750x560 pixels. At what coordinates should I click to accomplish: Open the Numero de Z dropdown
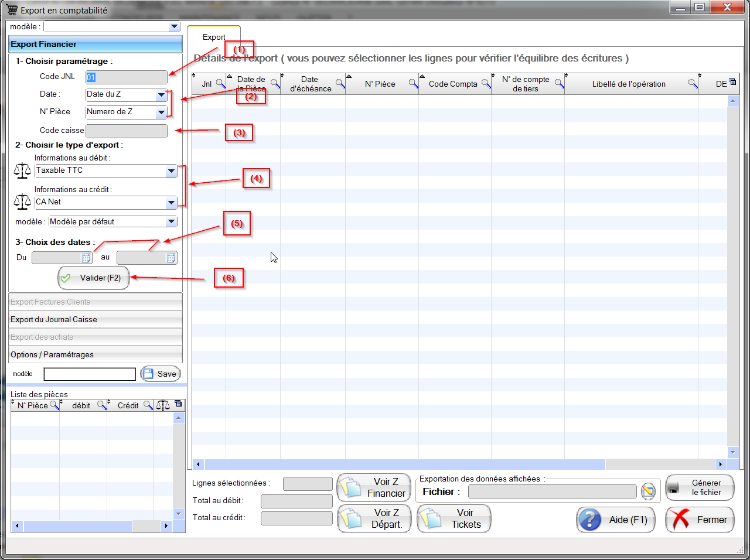[x=161, y=112]
